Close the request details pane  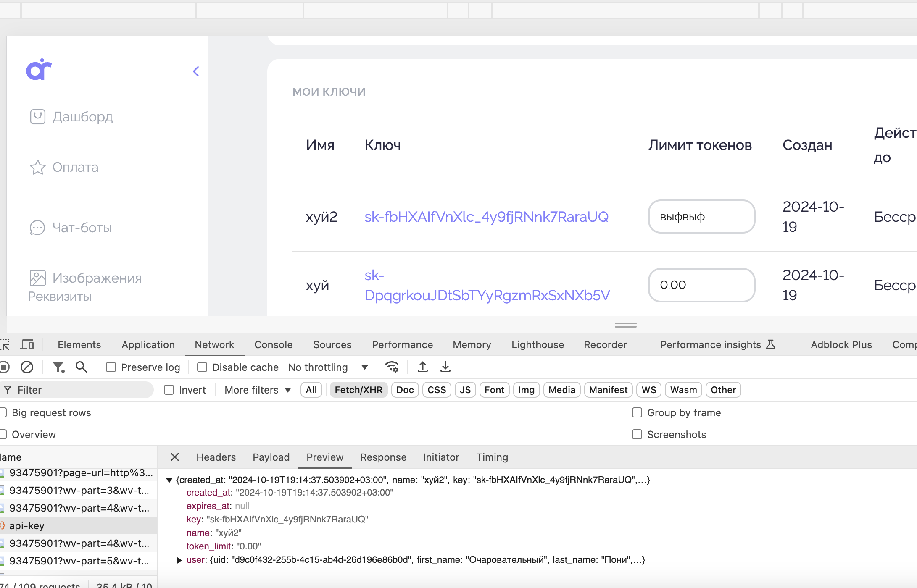coord(175,457)
